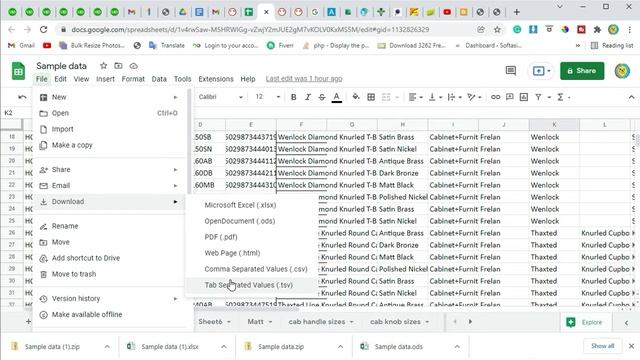Open the Reading list
Screen dimensions: 640x360
(612, 45)
